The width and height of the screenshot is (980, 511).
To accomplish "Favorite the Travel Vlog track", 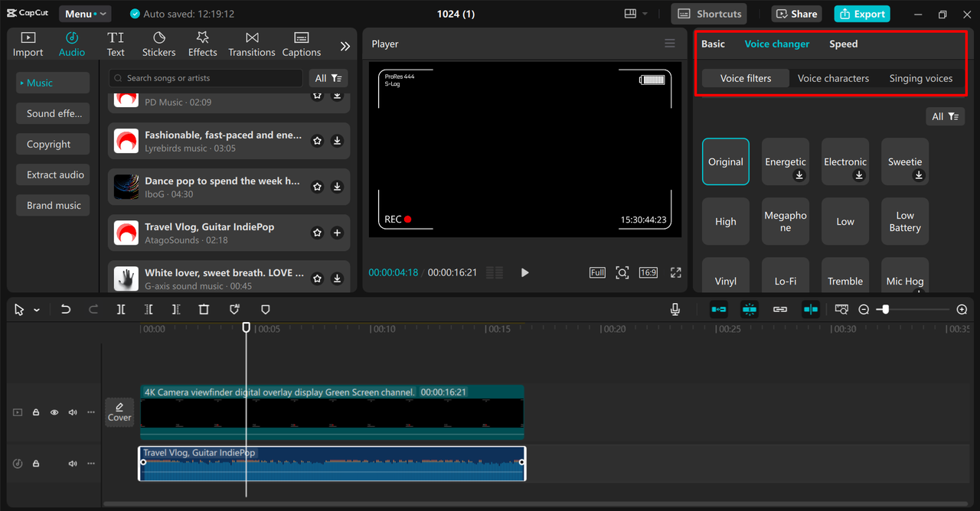I will [x=317, y=233].
